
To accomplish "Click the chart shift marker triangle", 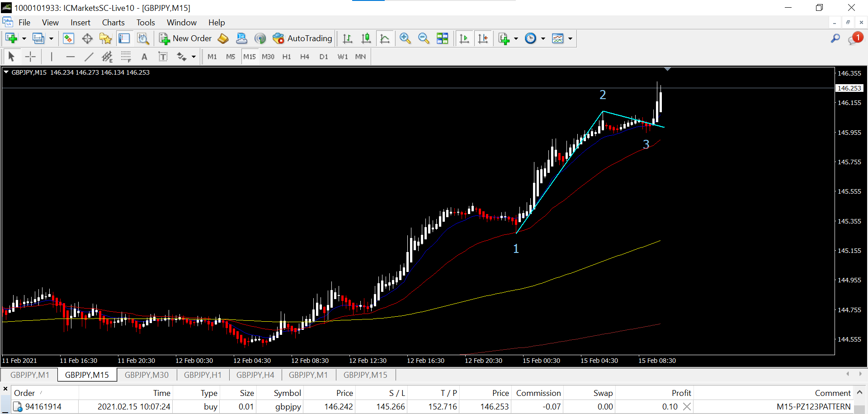I will click(667, 69).
